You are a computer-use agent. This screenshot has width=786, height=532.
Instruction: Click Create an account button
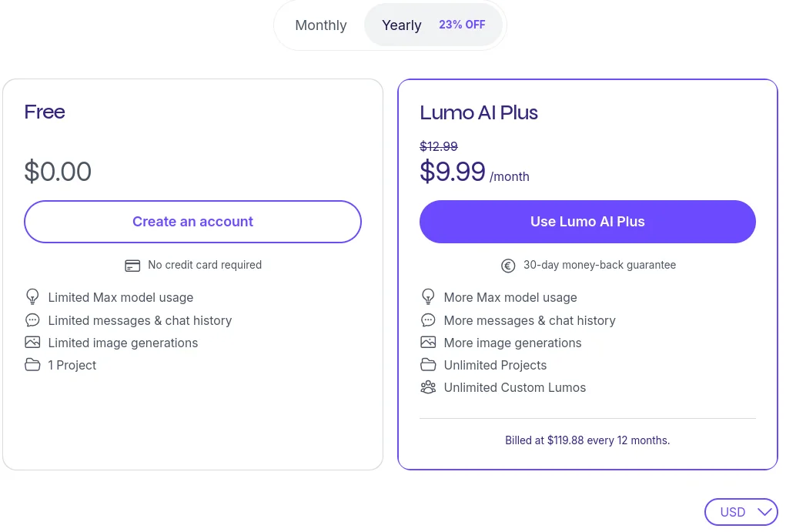[x=192, y=222]
